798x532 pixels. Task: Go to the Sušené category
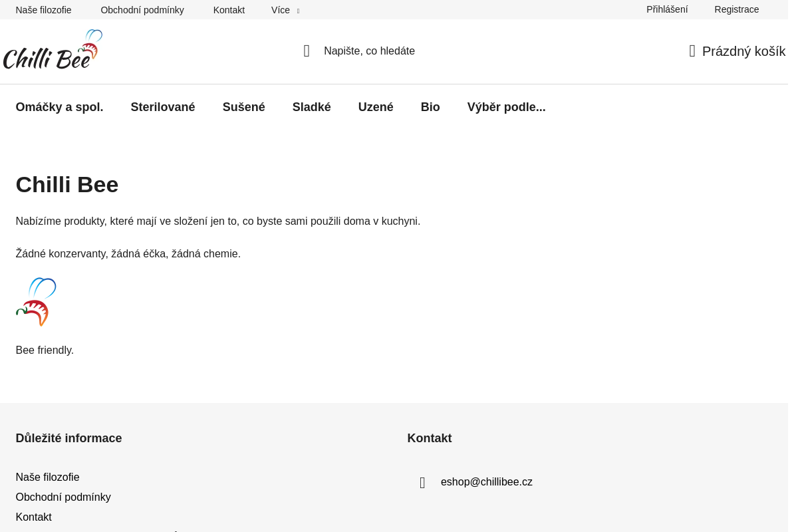243,107
